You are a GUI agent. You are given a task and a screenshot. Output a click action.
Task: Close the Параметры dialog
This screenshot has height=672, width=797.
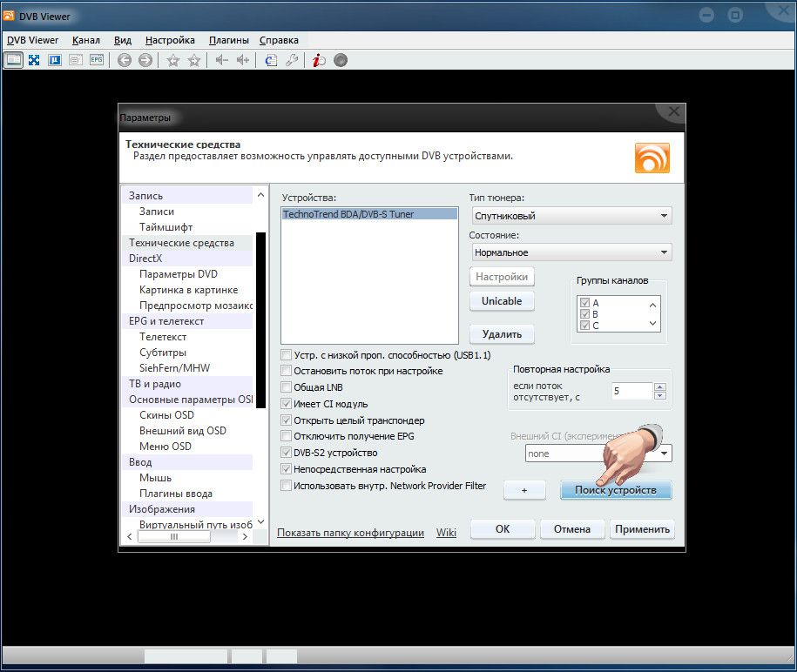tap(674, 111)
